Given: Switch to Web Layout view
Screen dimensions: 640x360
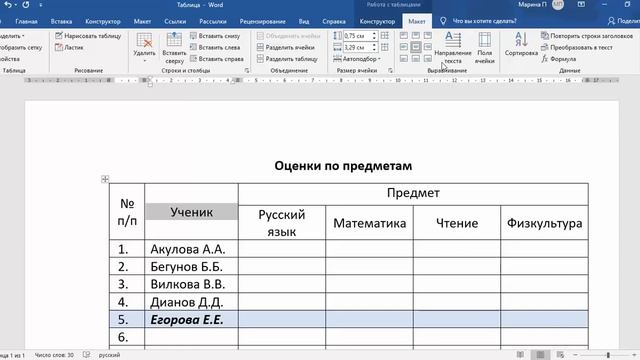Looking at the screenshot, I should (560, 355).
